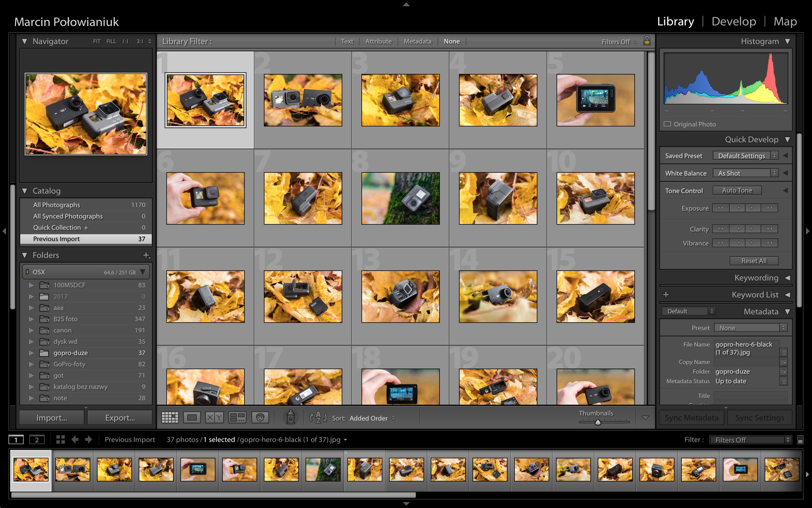Collapse the Catalog panel
The height and width of the screenshot is (508, 812).
point(25,191)
